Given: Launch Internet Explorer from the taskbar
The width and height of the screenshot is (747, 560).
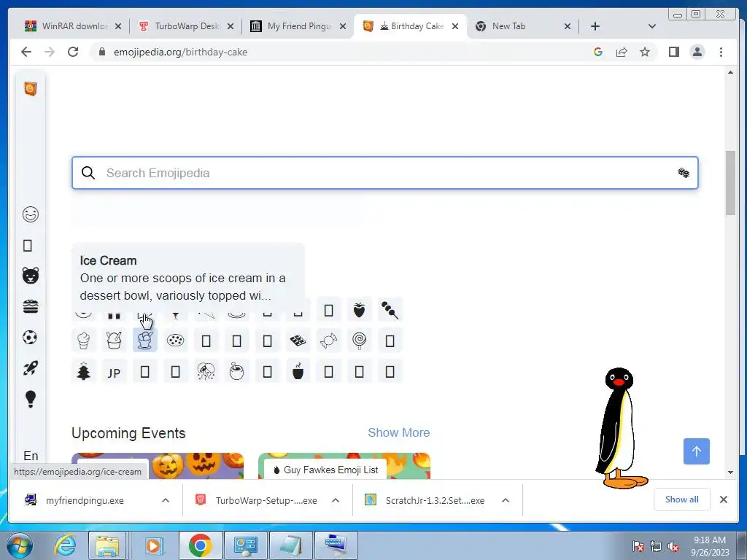Looking at the screenshot, I should point(64,545).
